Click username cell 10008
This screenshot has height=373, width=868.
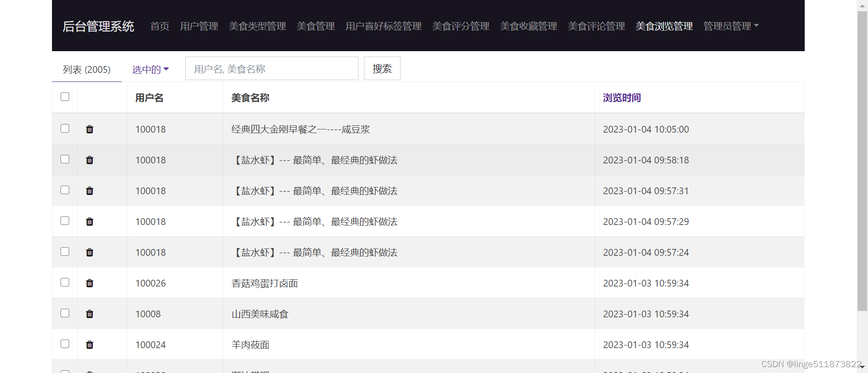148,314
